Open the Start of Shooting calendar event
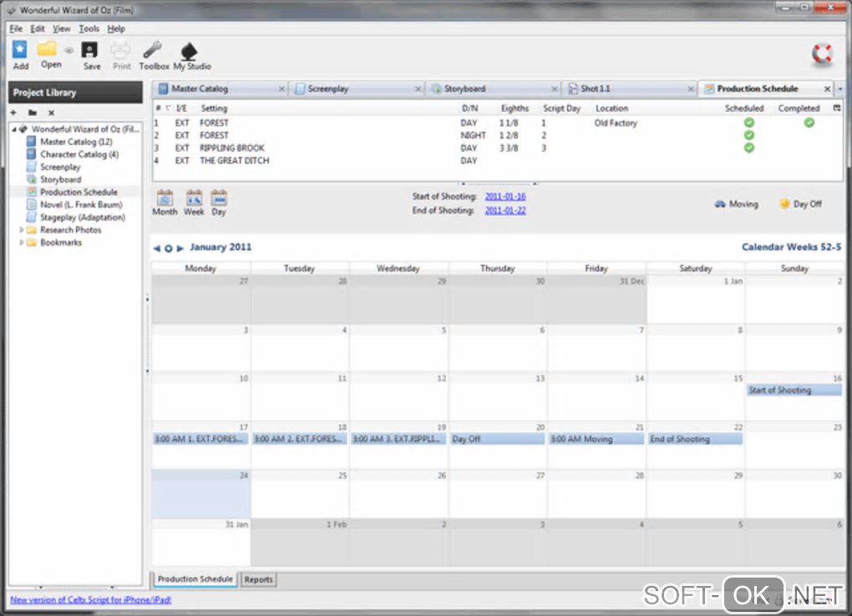Image resolution: width=852 pixels, height=616 pixels. tap(794, 390)
